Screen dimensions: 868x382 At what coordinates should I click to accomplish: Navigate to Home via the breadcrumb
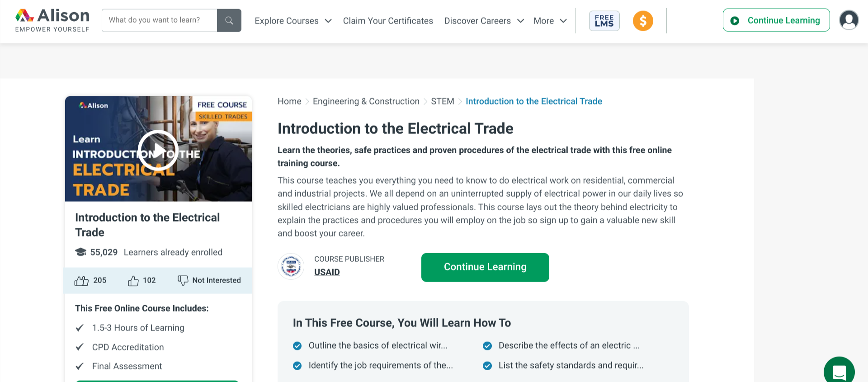289,101
